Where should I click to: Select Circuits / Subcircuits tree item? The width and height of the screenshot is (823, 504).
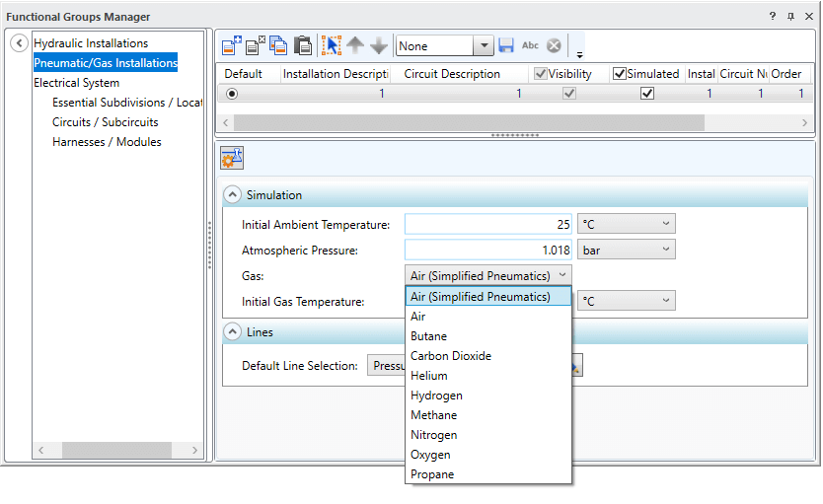coord(106,122)
